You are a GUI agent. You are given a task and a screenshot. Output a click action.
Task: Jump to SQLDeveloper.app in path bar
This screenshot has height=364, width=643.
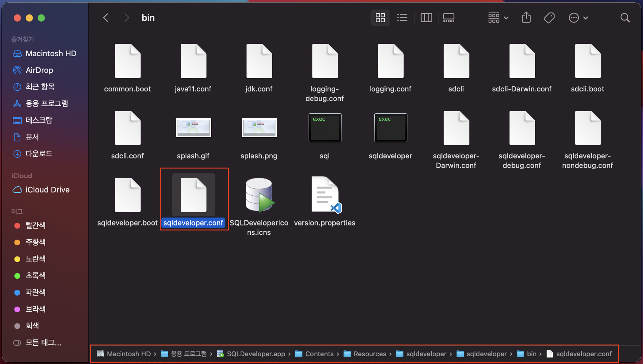point(251,354)
